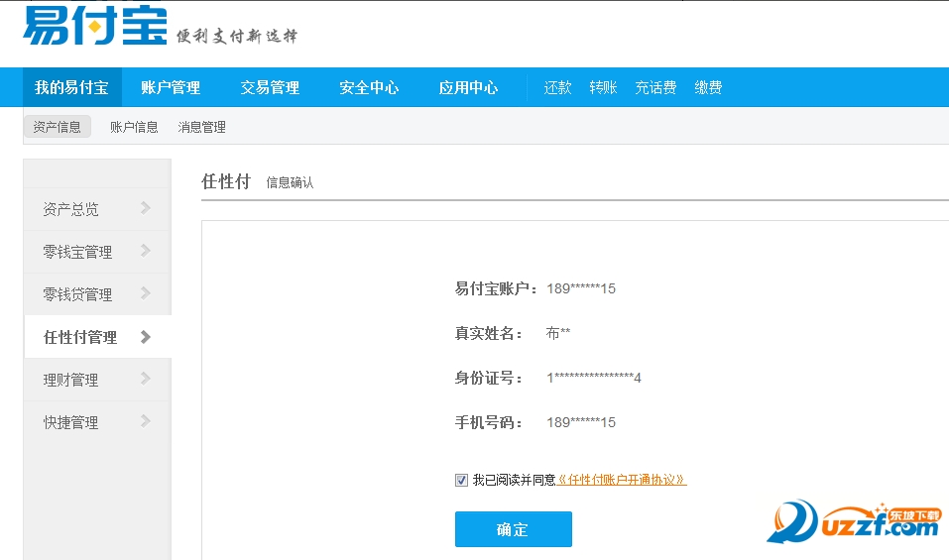Open 缴费 from the top bar
This screenshot has height=560, width=949.
(708, 87)
